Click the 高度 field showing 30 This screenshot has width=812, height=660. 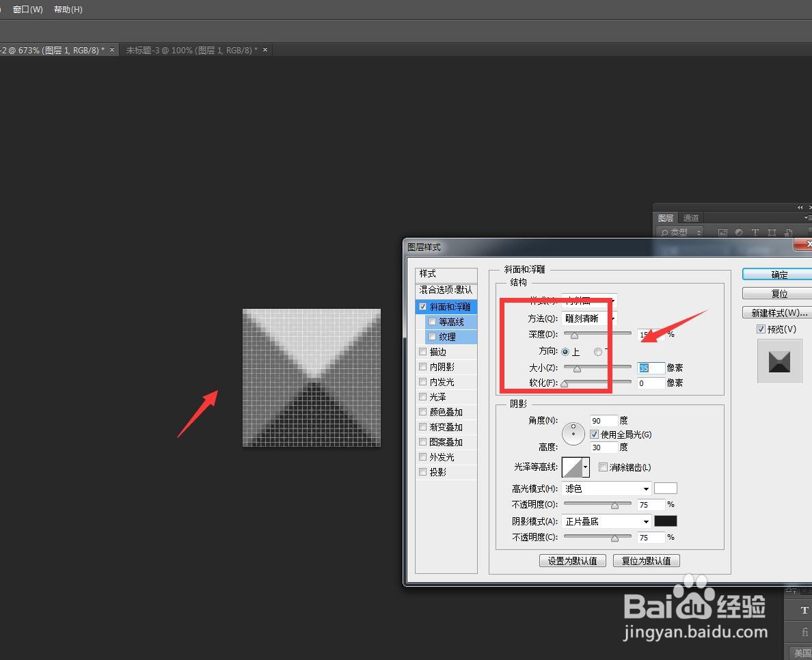tap(604, 448)
